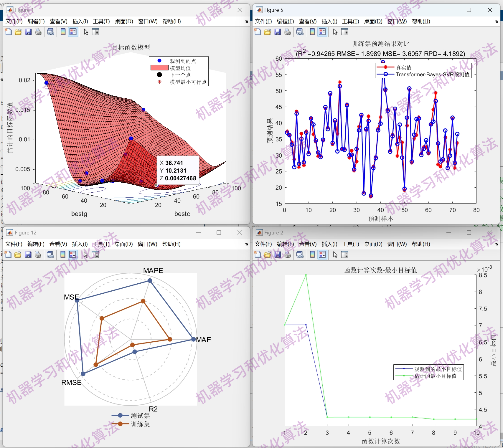Open Property Inspector in Figure 1

point(95,32)
